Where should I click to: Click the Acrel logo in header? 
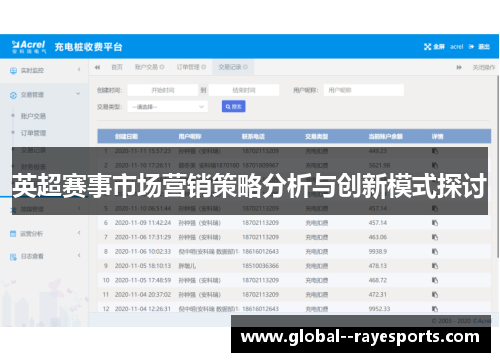click(29, 47)
